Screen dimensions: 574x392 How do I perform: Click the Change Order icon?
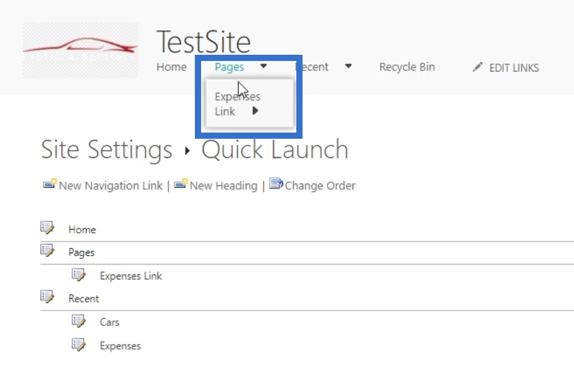276,184
